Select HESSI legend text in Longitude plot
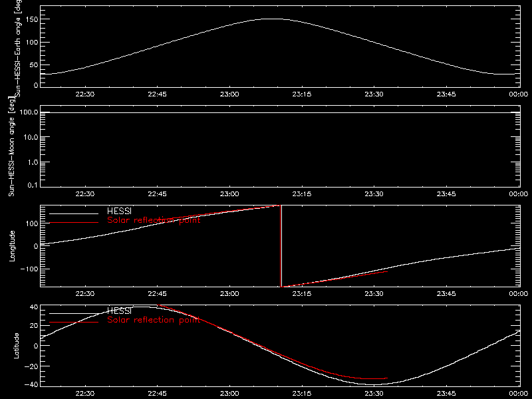The height and width of the screenshot is (399, 532). pyautogui.click(x=119, y=211)
